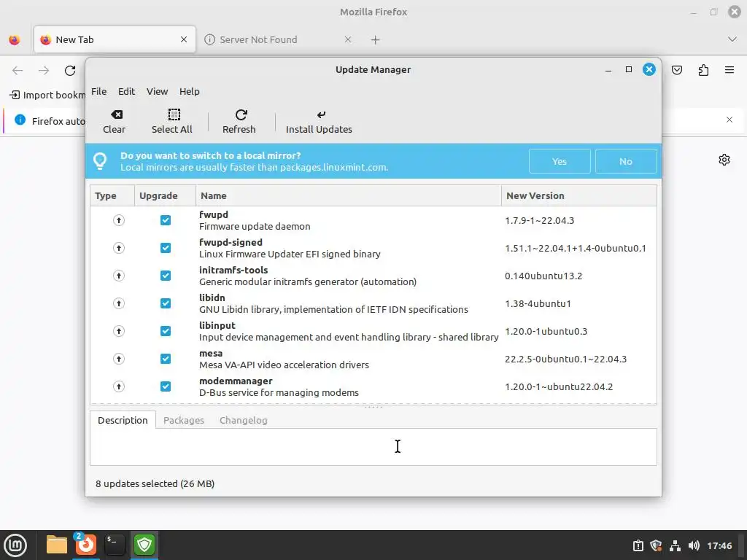Click inside the Description text area
747x560 pixels.
(x=373, y=447)
